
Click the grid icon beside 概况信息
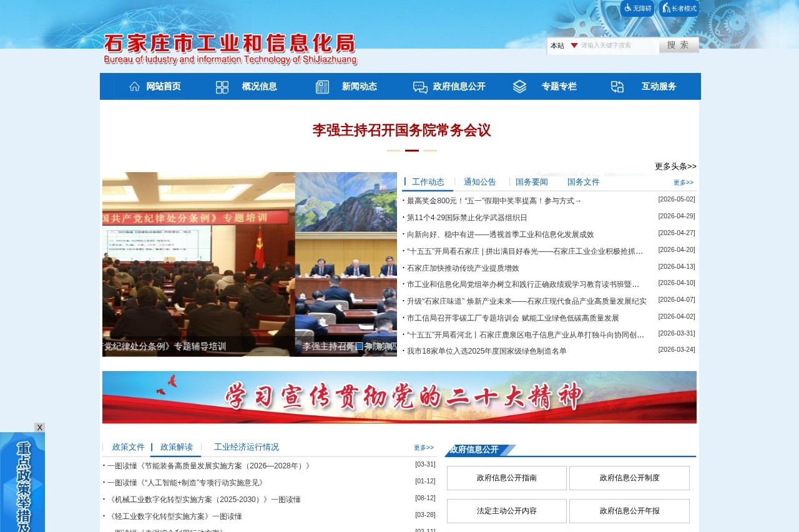tap(222, 87)
